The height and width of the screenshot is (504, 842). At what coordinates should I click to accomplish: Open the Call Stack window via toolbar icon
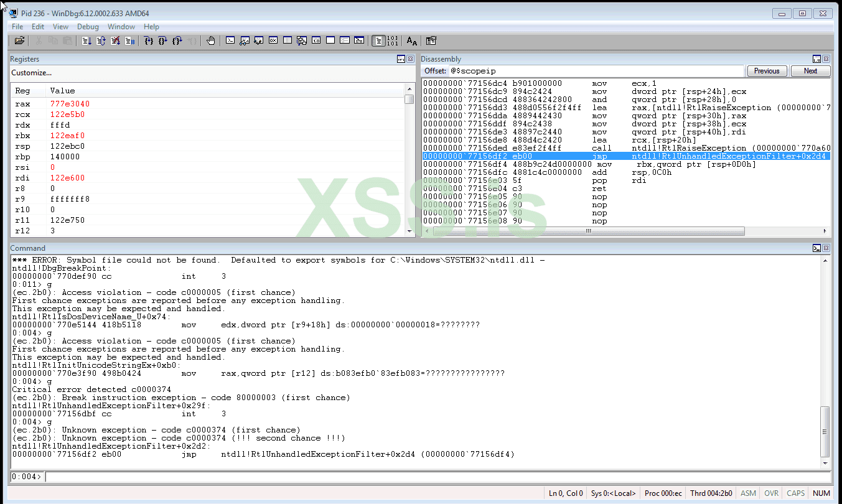tap(302, 40)
